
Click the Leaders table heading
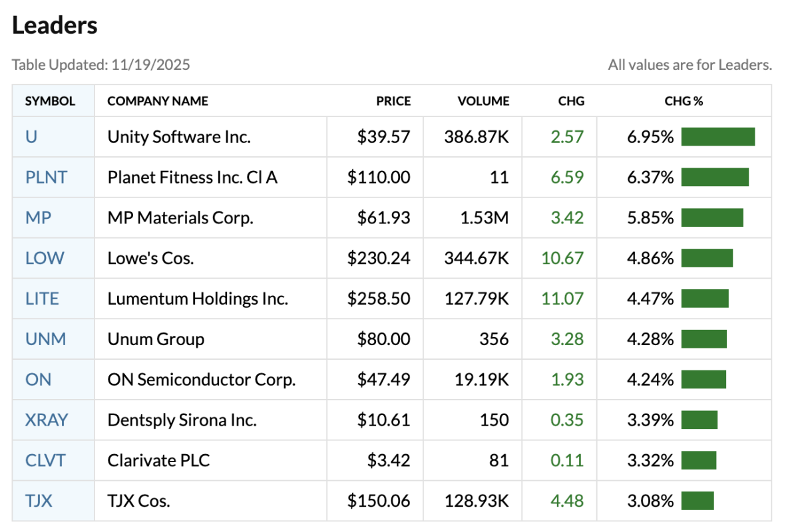pos(55,25)
